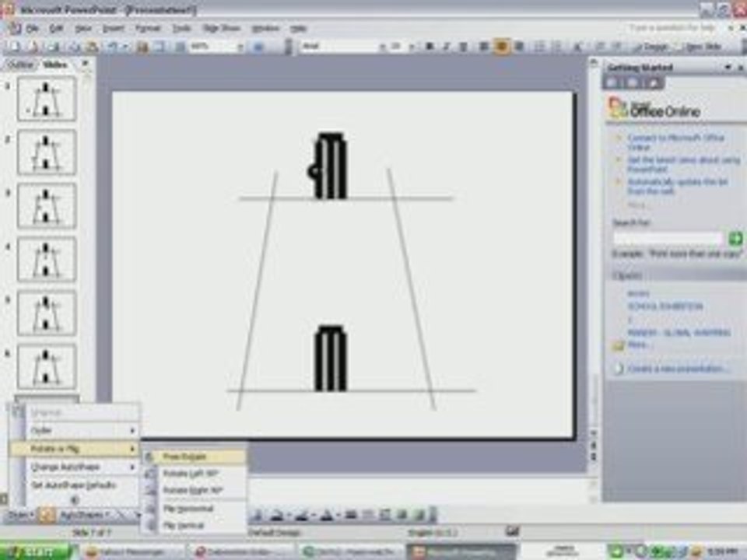Choose Flip Vertical in the submenu
The image size is (747, 560).
tap(195, 526)
